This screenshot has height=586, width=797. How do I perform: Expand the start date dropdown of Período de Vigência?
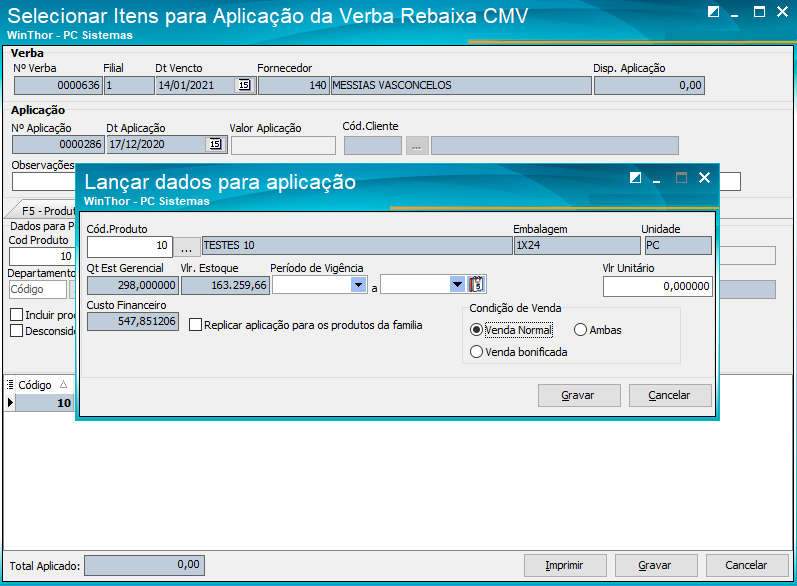coord(359,285)
